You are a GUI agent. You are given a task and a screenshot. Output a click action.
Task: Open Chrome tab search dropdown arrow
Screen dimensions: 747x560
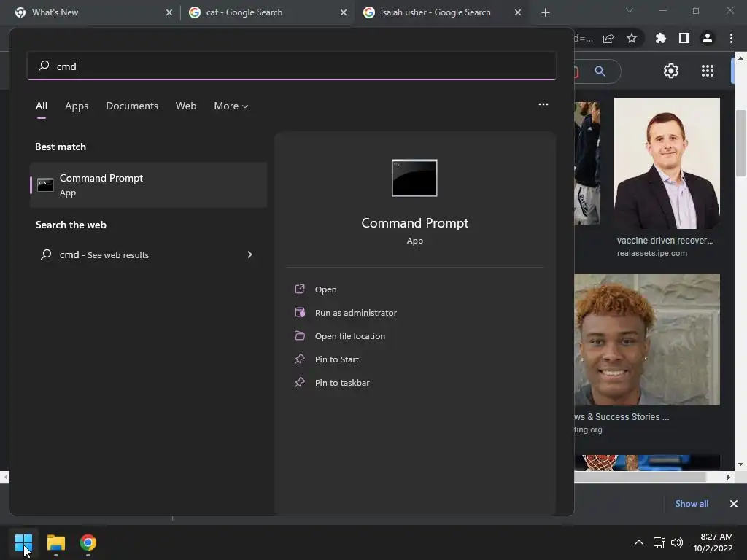(x=630, y=10)
